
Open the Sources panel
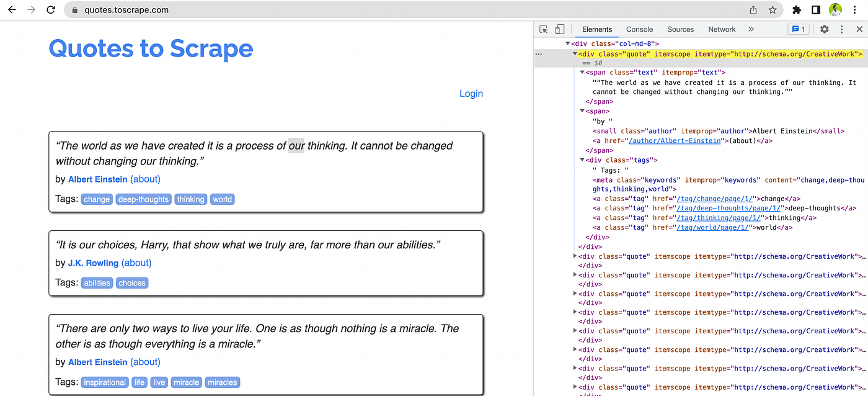pyautogui.click(x=680, y=29)
